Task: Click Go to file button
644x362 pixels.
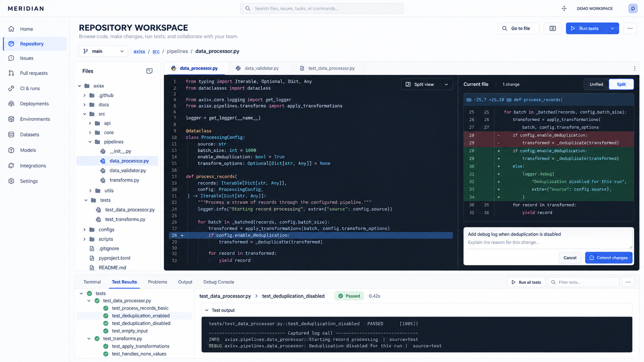Action: (x=518, y=28)
